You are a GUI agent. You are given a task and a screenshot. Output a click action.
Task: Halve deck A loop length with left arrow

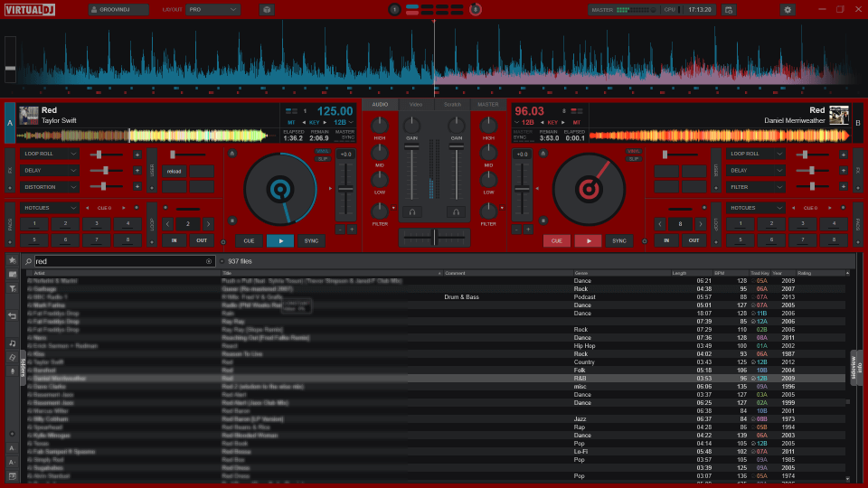[168, 224]
